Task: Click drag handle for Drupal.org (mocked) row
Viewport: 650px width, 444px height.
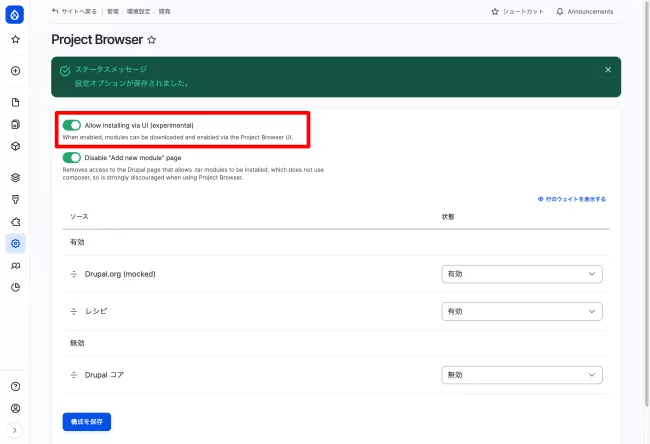Action: 74,274
